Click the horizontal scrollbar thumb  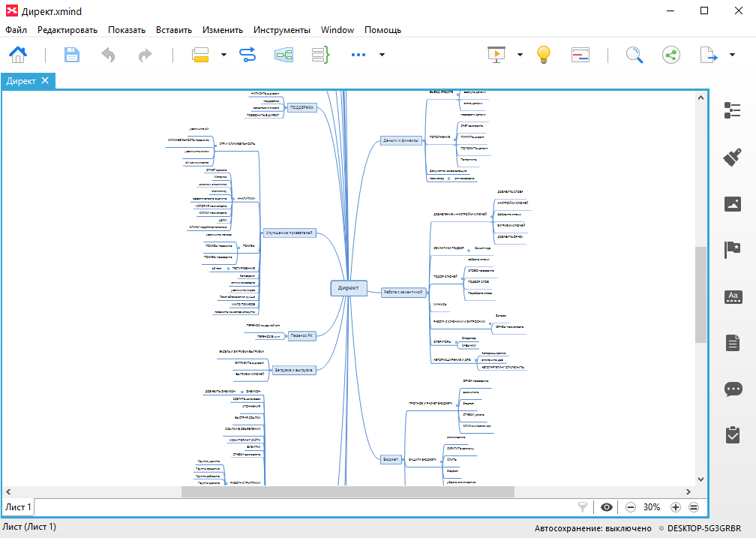(348, 491)
